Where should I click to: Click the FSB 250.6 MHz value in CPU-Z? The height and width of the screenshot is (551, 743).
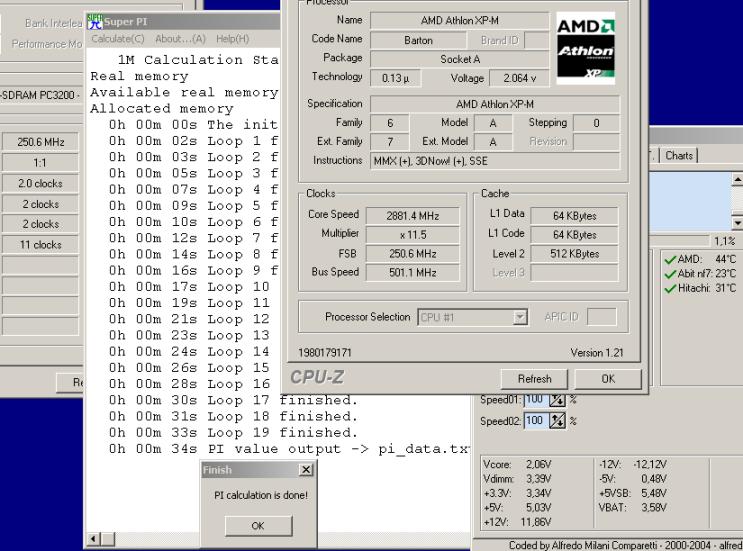(x=413, y=254)
